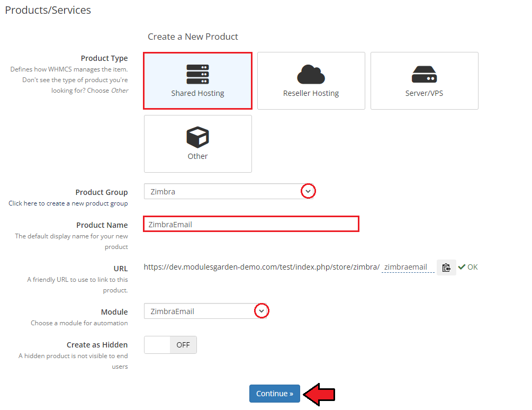Open the Product Group dropdown
The image size is (532, 410).
229,191
